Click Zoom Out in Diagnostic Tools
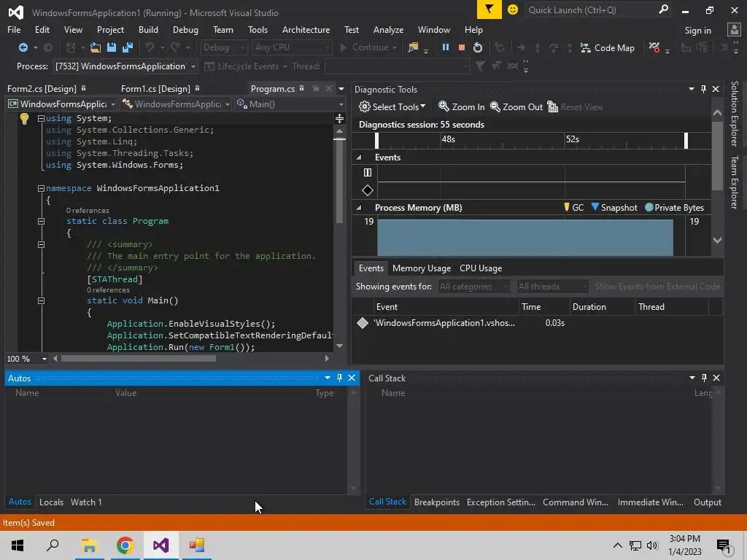The width and height of the screenshot is (747, 560). click(x=516, y=106)
